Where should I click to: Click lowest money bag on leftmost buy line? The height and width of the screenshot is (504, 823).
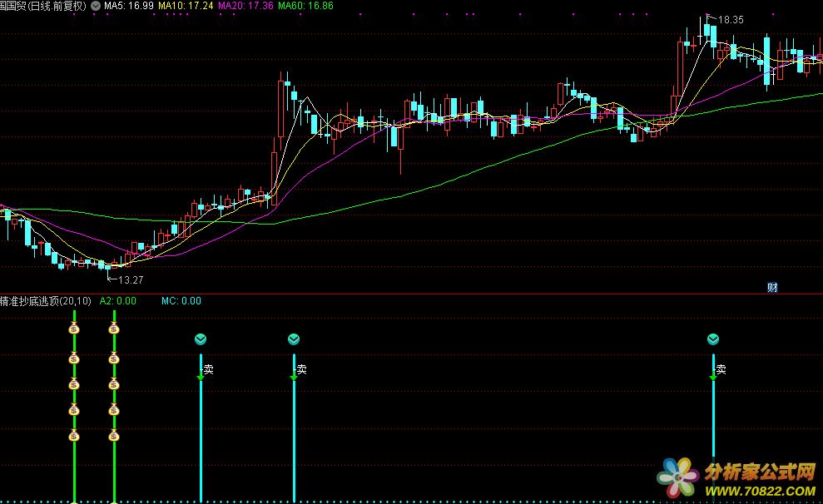click(x=74, y=435)
